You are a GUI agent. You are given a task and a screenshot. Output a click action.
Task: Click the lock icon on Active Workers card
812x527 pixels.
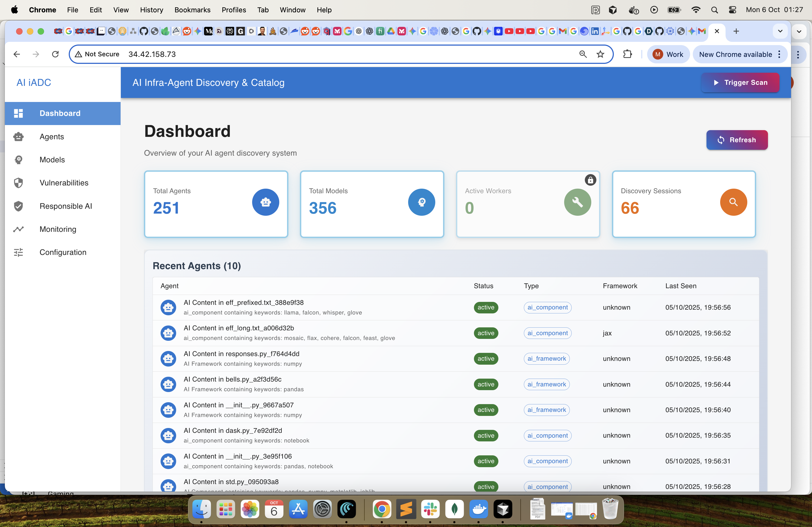[590, 180]
